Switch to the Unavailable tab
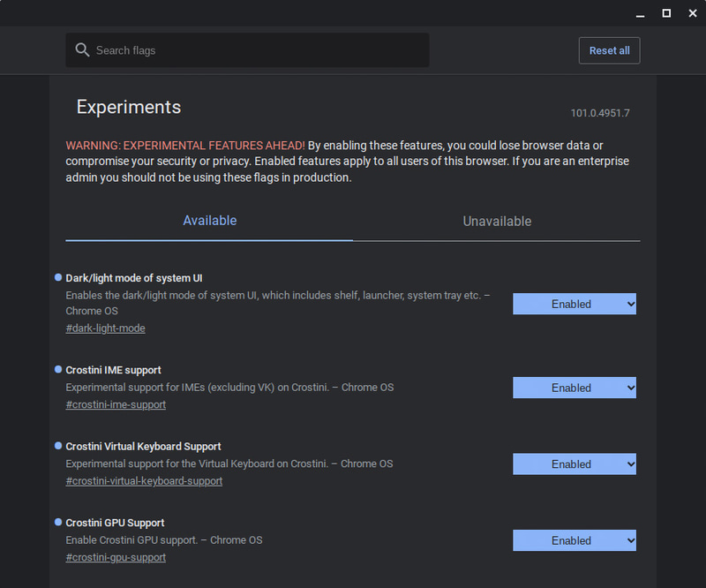The height and width of the screenshot is (588, 706). [496, 221]
